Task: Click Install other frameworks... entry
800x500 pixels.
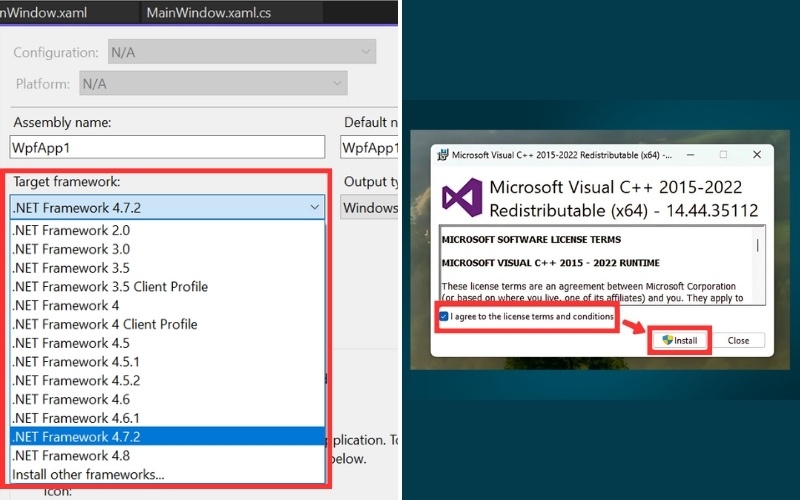Action: click(x=167, y=474)
